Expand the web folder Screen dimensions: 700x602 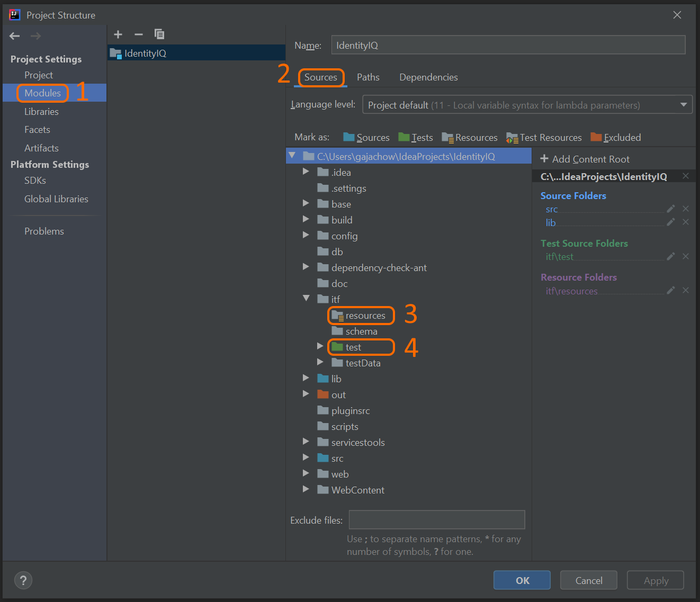point(306,473)
